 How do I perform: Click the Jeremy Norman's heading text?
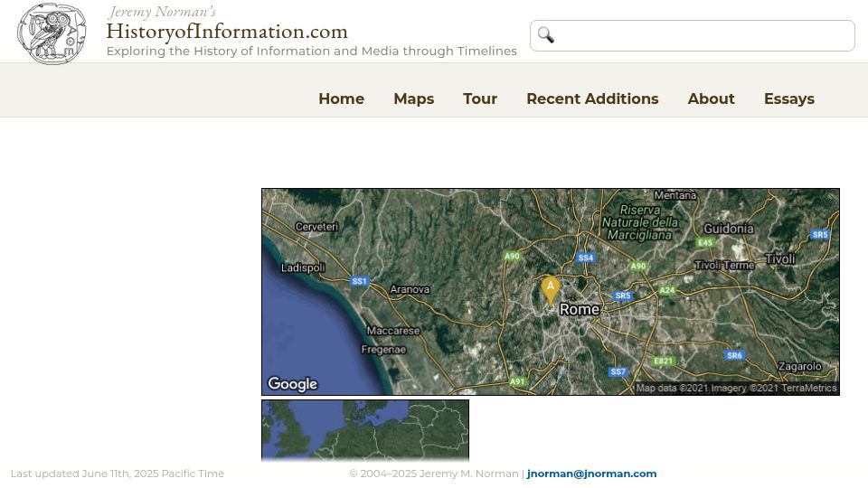162,12
